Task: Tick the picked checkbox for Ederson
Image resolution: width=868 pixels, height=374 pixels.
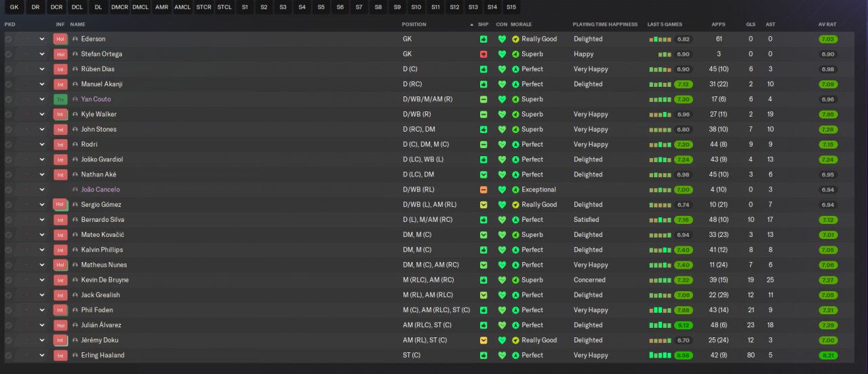Action: (8, 39)
